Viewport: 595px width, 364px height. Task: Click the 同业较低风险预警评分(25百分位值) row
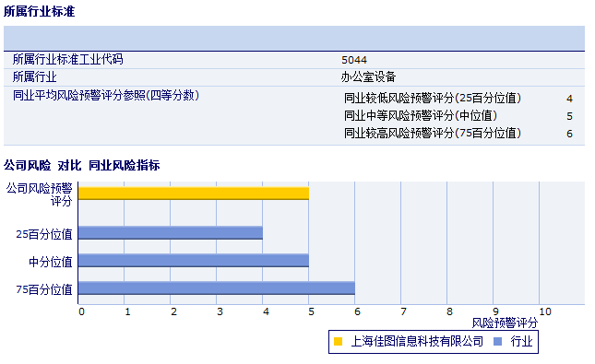click(458, 99)
